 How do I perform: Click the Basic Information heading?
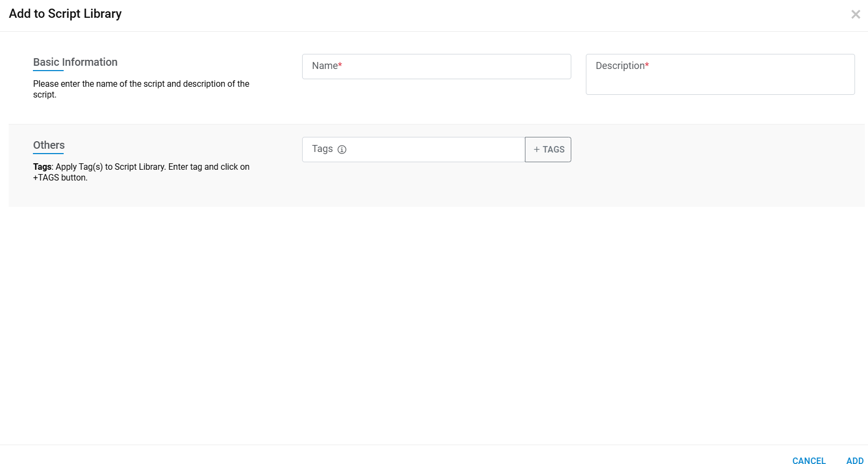[75, 62]
